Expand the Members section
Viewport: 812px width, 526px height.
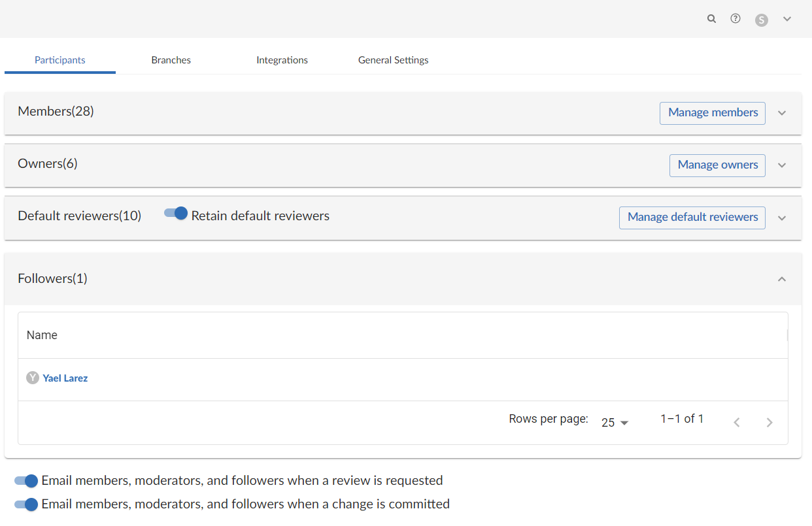point(782,112)
